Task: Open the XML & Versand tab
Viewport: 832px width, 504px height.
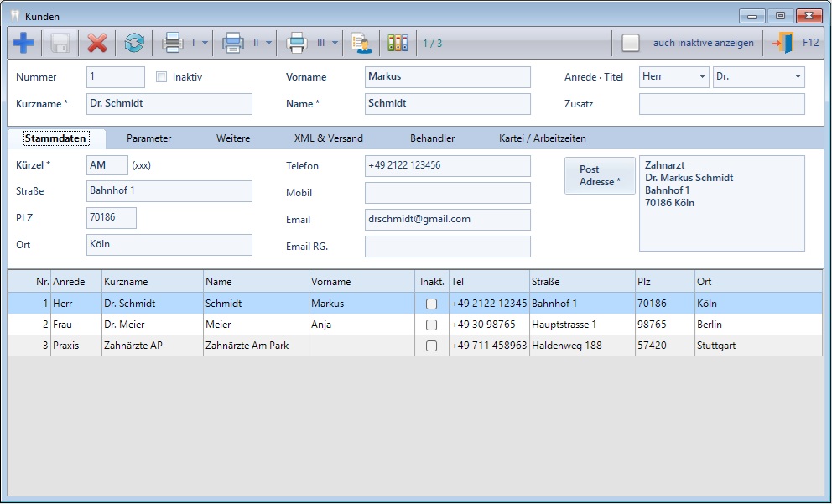Action: click(328, 138)
